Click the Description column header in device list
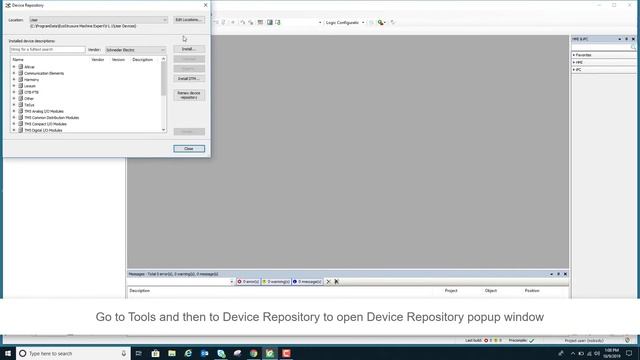 coord(142,60)
